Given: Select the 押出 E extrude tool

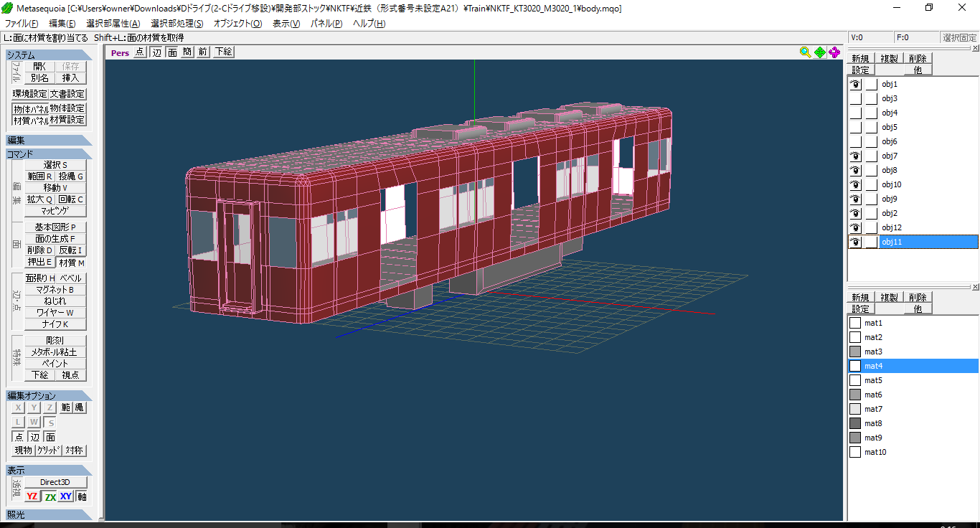Looking at the screenshot, I should tap(40, 262).
